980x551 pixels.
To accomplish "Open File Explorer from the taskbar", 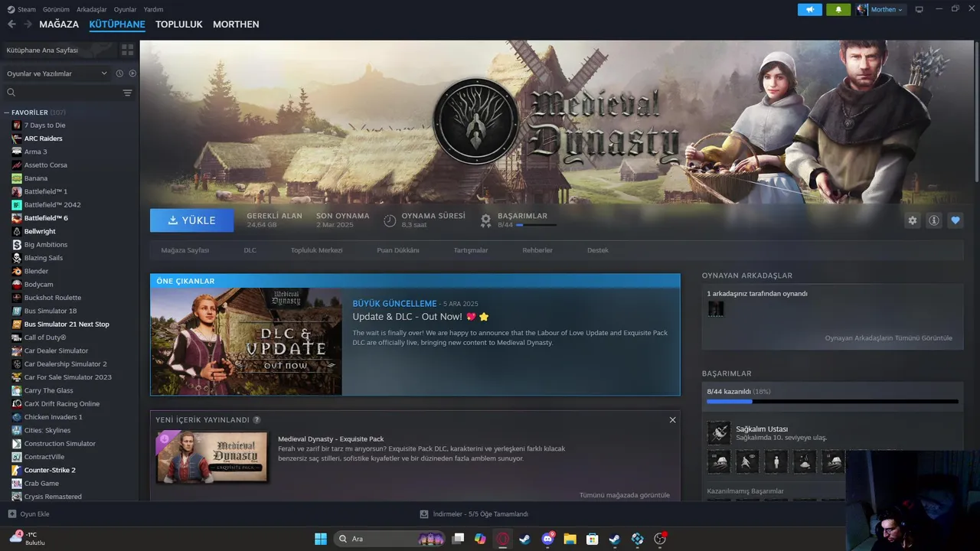I will pos(570,539).
